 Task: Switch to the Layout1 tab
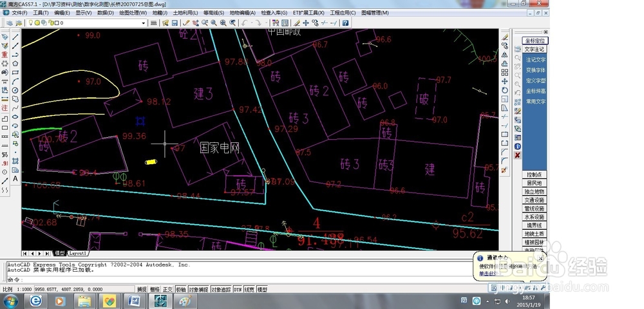click(78, 253)
